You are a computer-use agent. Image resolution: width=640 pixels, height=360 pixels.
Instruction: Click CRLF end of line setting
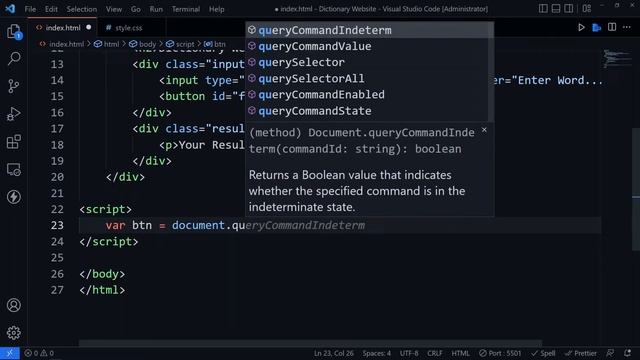(x=434, y=353)
